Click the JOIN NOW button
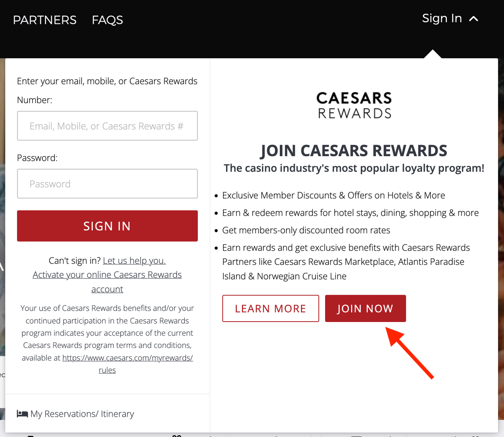Image resolution: width=504 pixels, height=437 pixels. tap(365, 309)
